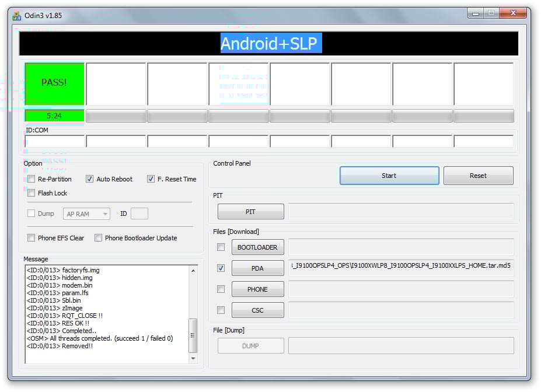Click the green PASS! status box
541x392 pixels.
[x=54, y=83]
